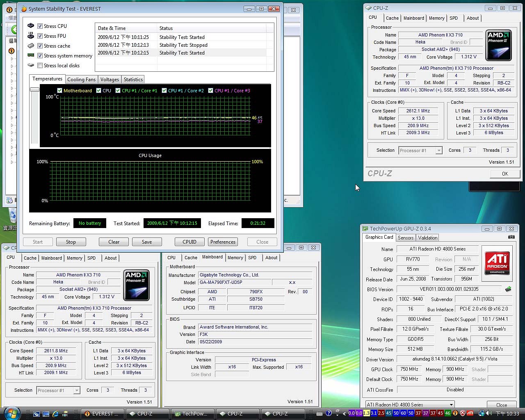The height and width of the screenshot is (420, 525).
Task: Click the ATI Radeon logo in GPU-Z
Action: pos(497,262)
